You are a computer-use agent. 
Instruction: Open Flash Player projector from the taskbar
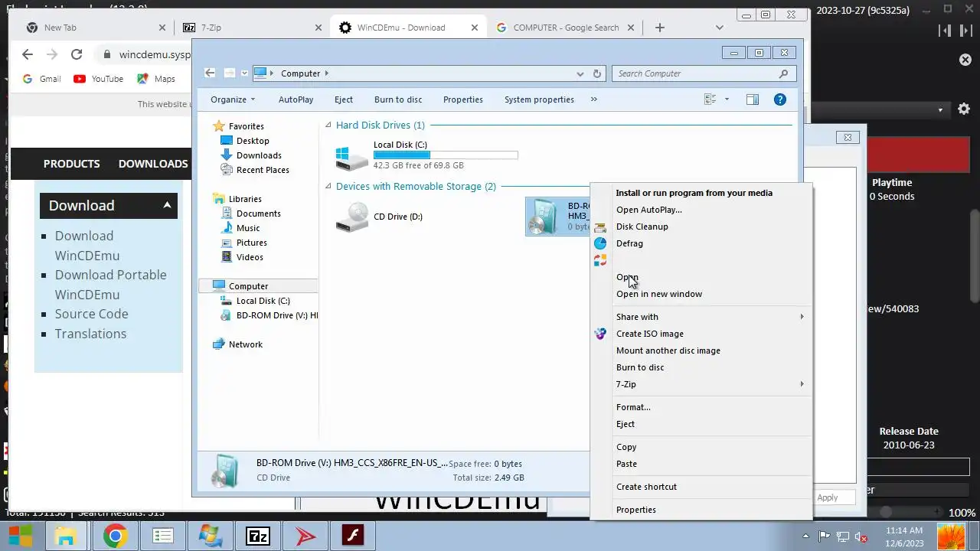tap(353, 536)
